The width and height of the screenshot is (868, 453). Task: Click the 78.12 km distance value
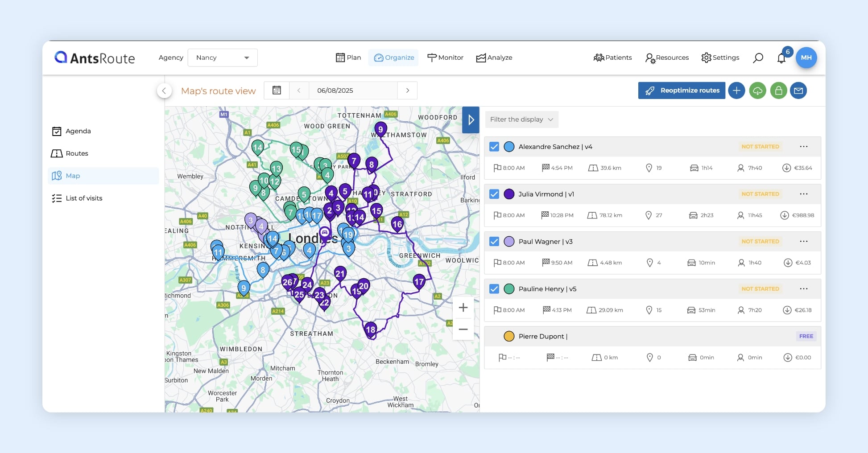pyautogui.click(x=611, y=215)
